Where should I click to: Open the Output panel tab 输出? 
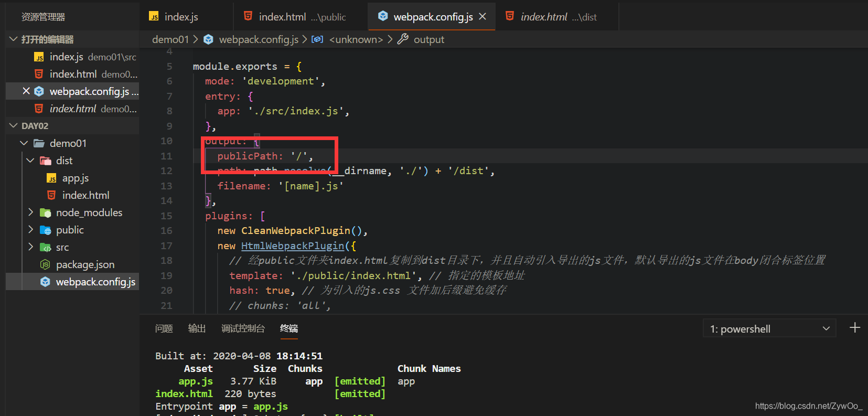(x=197, y=328)
